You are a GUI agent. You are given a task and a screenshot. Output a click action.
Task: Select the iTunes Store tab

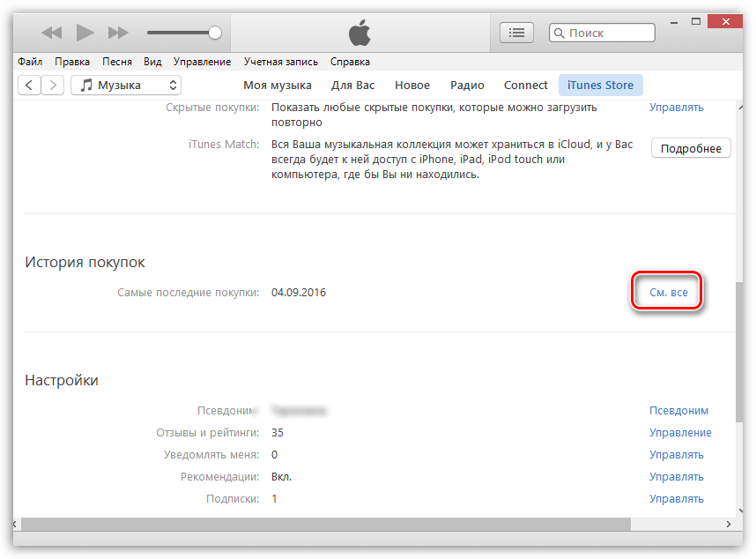600,86
